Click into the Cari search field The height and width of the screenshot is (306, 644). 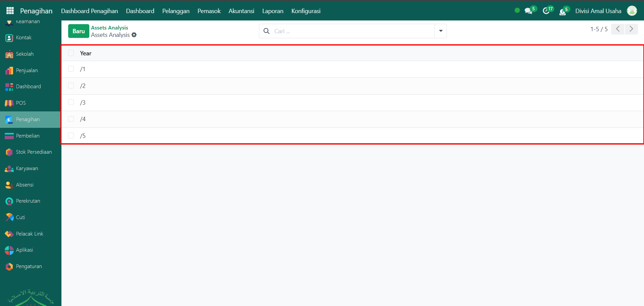coord(353,31)
